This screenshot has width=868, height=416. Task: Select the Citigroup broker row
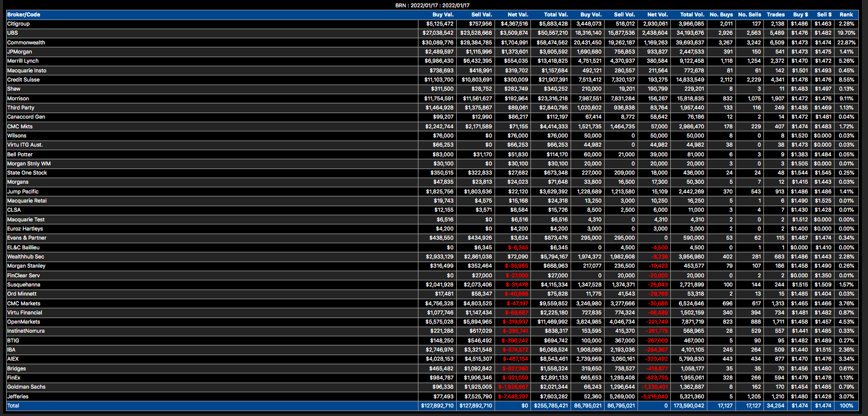[x=432, y=24]
